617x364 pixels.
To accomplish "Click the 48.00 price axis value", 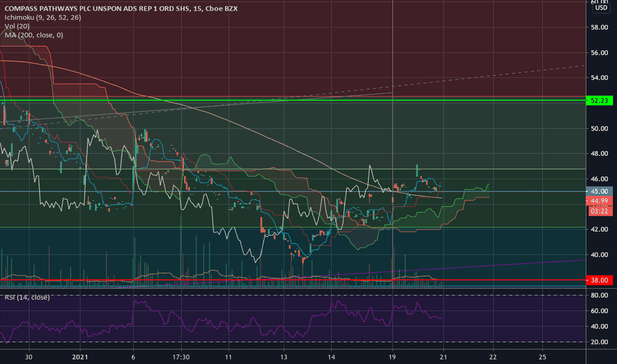I will (x=599, y=154).
